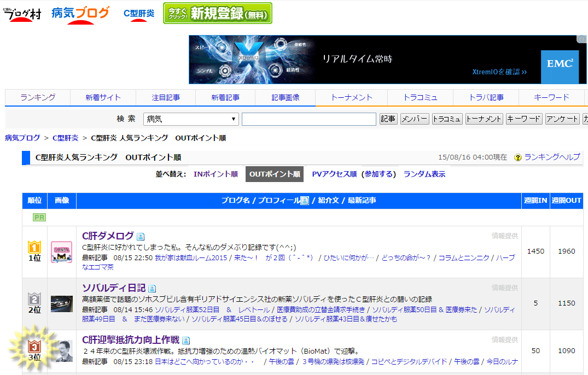Open the ブログ村 logo home link

click(22, 14)
